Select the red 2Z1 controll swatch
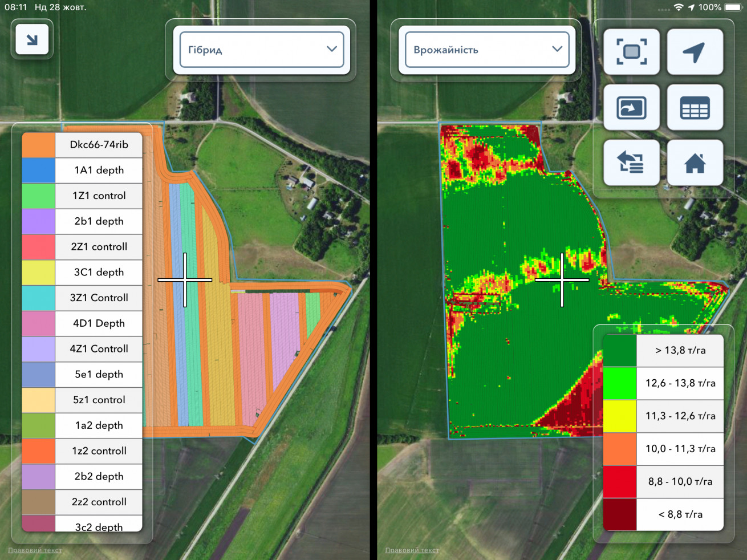The width and height of the screenshot is (747, 560). (x=38, y=247)
